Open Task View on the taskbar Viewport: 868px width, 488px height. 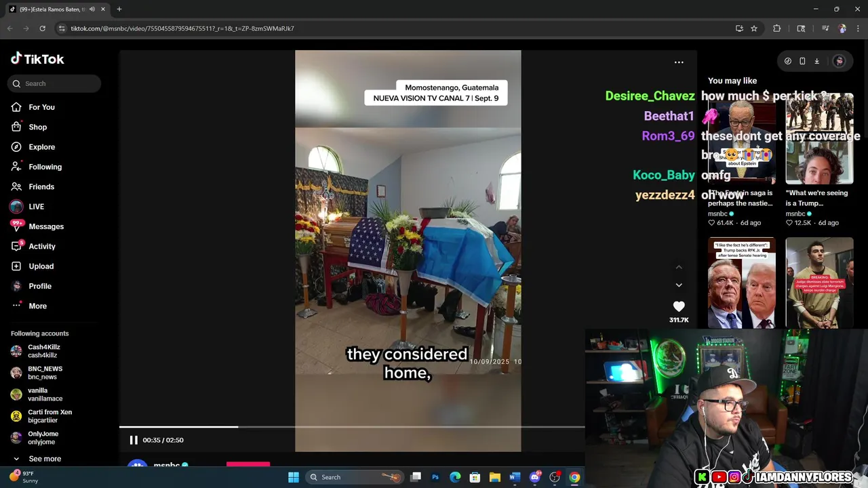(416, 477)
